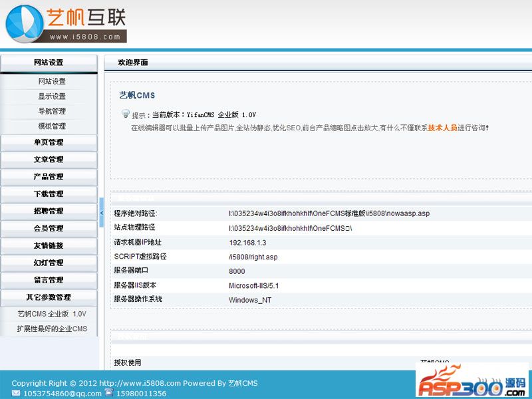Image resolution: width=532 pixels, height=399 pixels.
Task: Click the www.i5808.com banner under the logo
Action: click(x=85, y=37)
